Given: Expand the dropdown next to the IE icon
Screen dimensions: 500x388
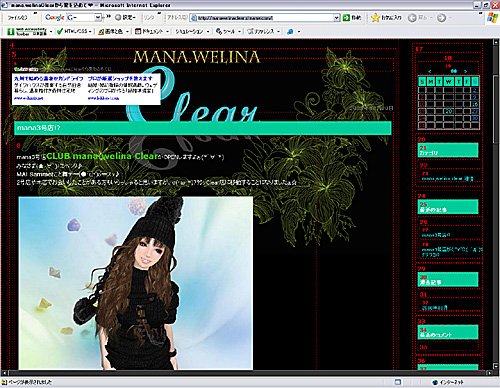Looking at the screenshot, I should point(299,32).
